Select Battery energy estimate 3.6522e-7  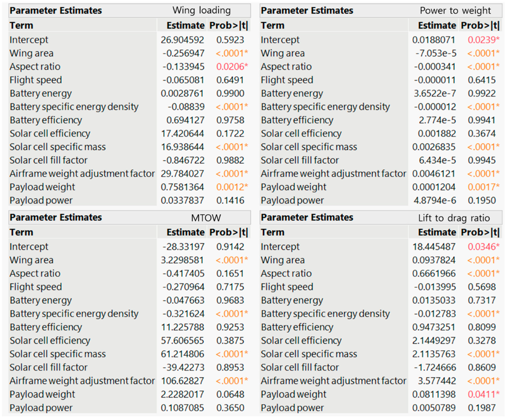pos(435,93)
